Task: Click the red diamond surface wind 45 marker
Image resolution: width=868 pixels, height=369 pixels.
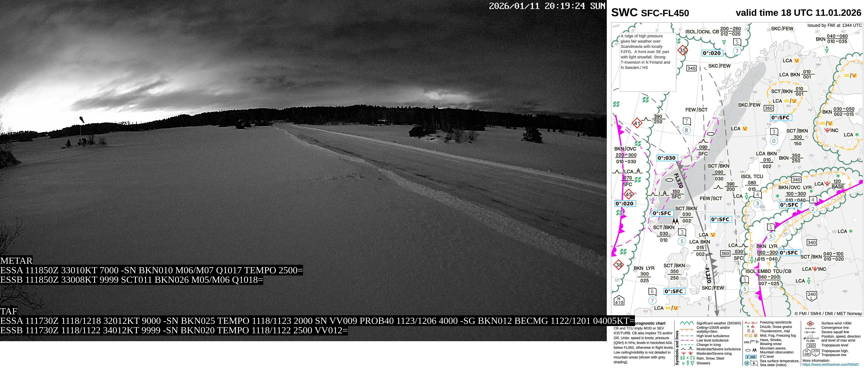Action: pyautogui.click(x=628, y=194)
